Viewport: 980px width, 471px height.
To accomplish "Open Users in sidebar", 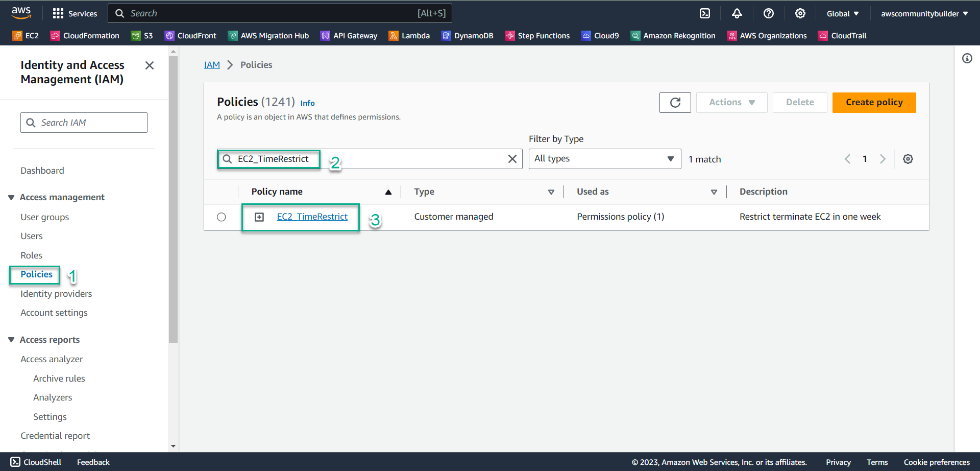I will click(x=32, y=236).
